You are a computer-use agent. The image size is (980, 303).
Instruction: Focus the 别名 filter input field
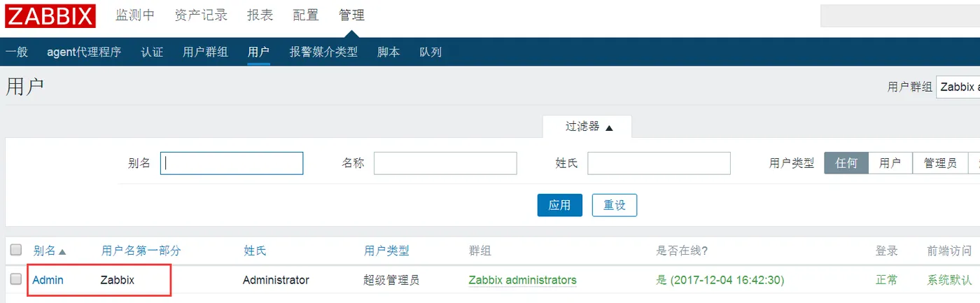[232, 163]
